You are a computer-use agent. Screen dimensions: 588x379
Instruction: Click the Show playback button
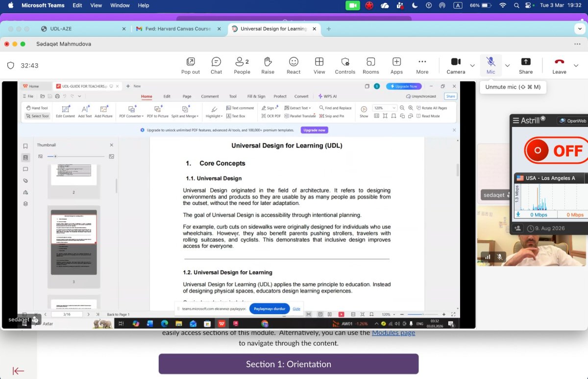pyautogui.click(x=364, y=112)
